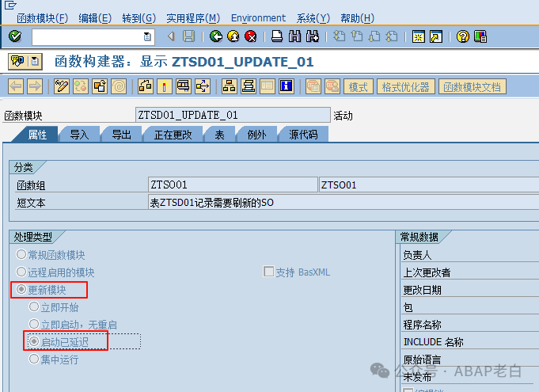Open 帮助(H) menu

point(357,18)
